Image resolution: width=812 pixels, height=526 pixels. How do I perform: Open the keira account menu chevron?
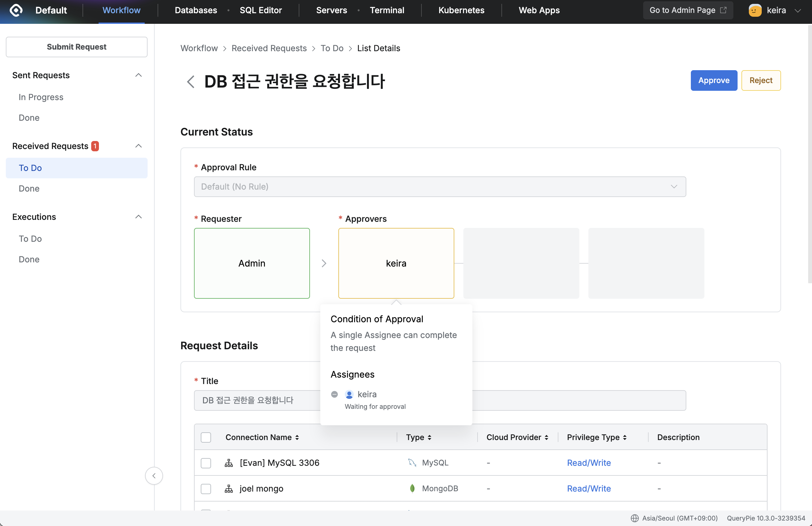click(798, 10)
